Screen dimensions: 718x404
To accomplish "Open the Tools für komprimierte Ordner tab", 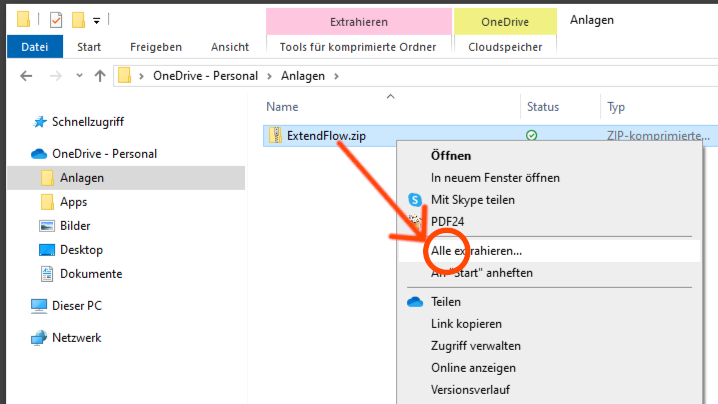I will tap(358, 47).
